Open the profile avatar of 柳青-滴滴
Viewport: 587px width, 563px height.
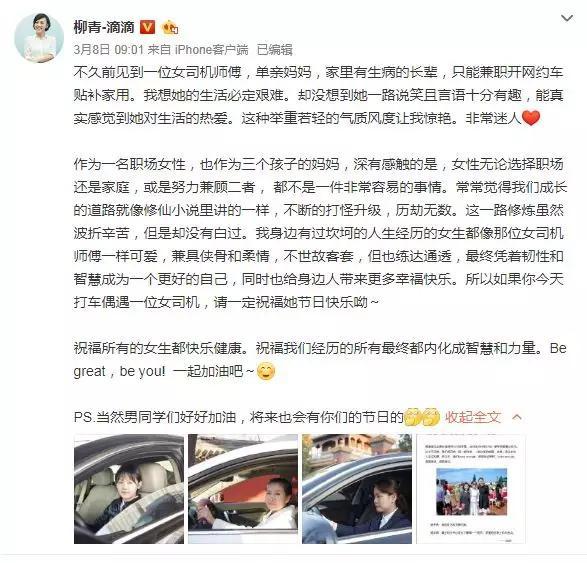[x=39, y=37]
